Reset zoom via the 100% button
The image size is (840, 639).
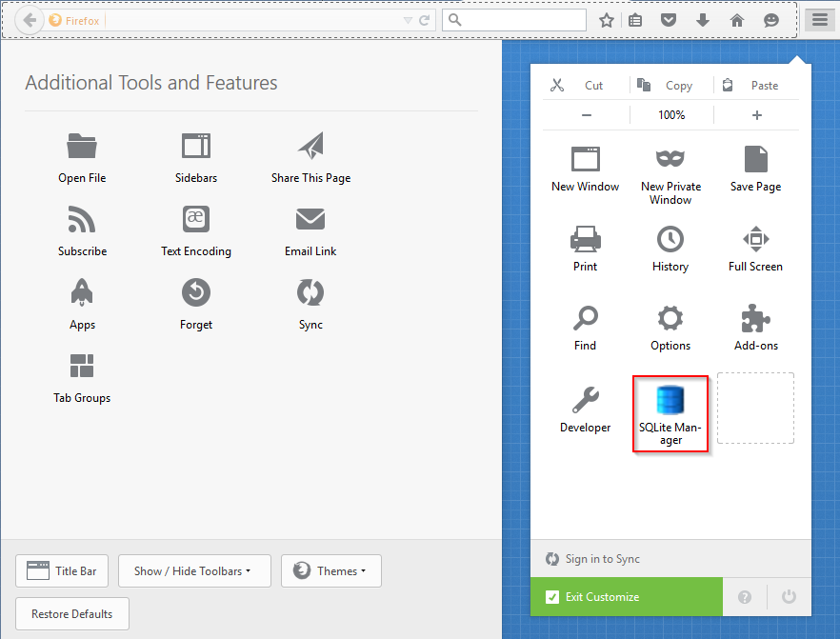point(671,115)
